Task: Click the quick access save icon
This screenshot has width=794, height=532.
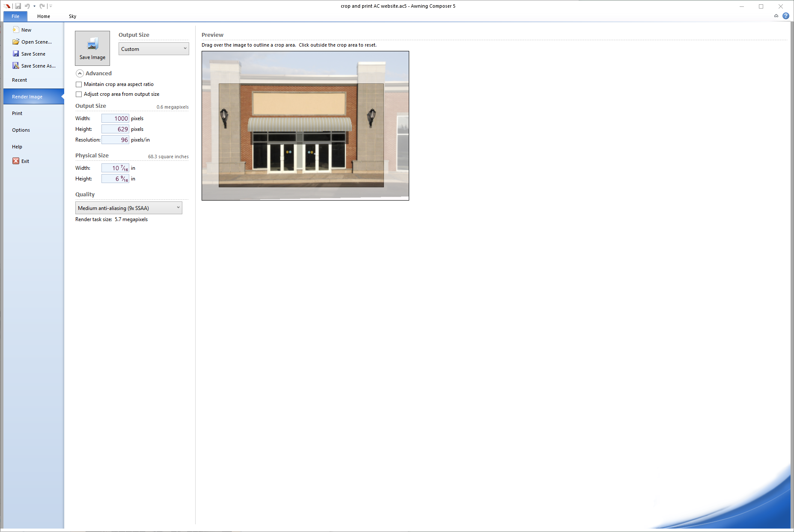Action: [x=18, y=6]
